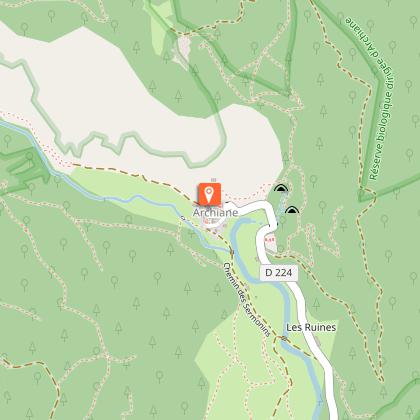Select the upper cave entrance symbol
Screen dimensions: 420x420
(281, 189)
